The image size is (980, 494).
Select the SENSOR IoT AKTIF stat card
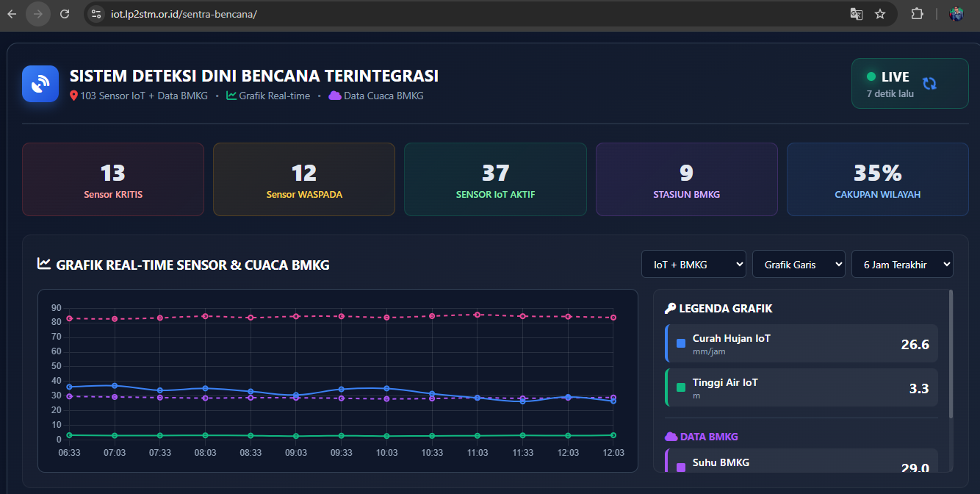pyautogui.click(x=495, y=179)
